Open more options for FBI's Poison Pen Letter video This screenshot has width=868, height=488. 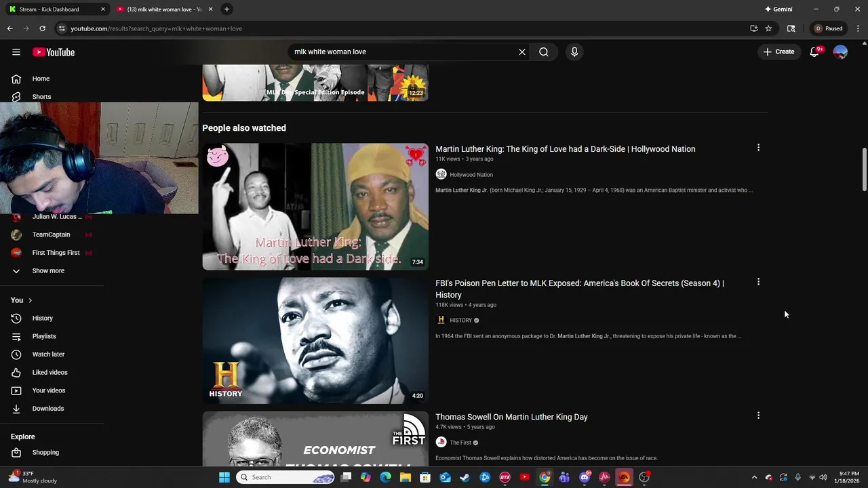coord(758,282)
